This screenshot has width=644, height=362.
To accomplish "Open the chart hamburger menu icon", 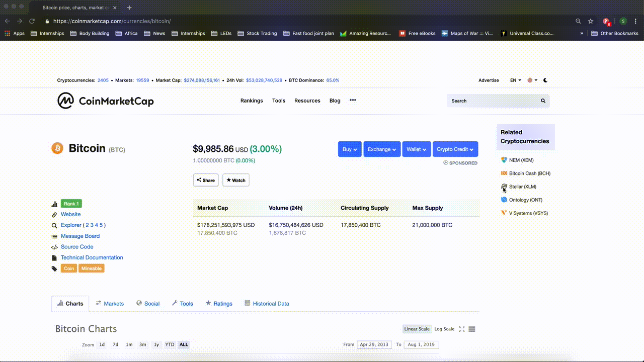I will [x=472, y=329].
